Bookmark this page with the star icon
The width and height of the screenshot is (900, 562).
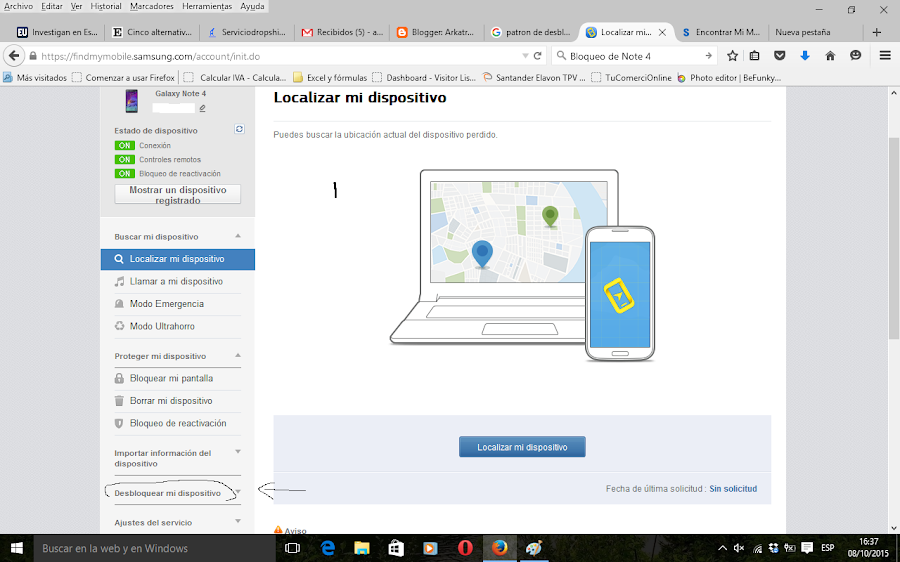click(x=732, y=56)
